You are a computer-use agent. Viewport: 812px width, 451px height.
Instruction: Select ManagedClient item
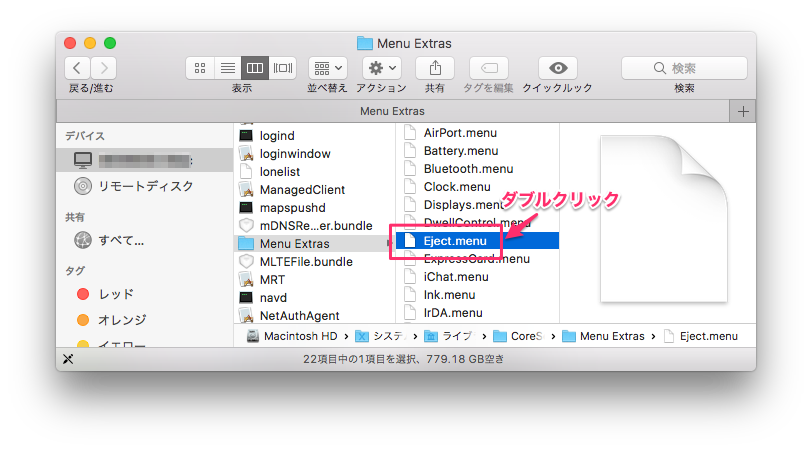314,190
